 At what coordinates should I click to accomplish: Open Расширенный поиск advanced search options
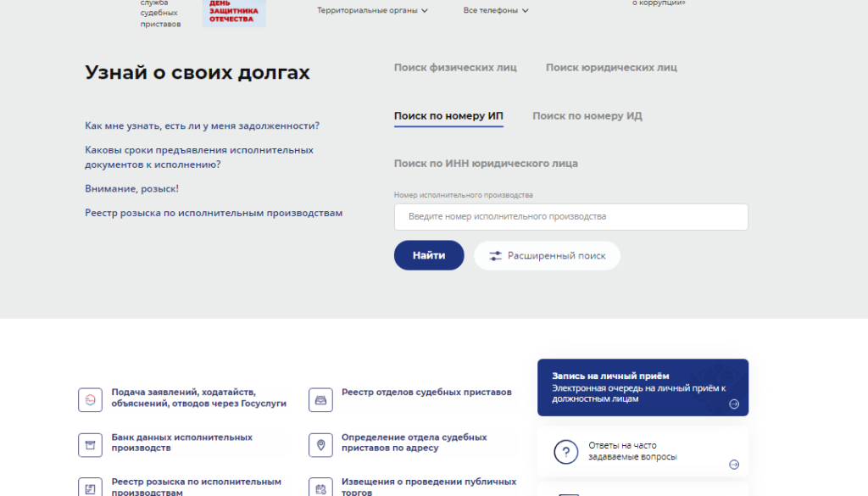point(547,255)
